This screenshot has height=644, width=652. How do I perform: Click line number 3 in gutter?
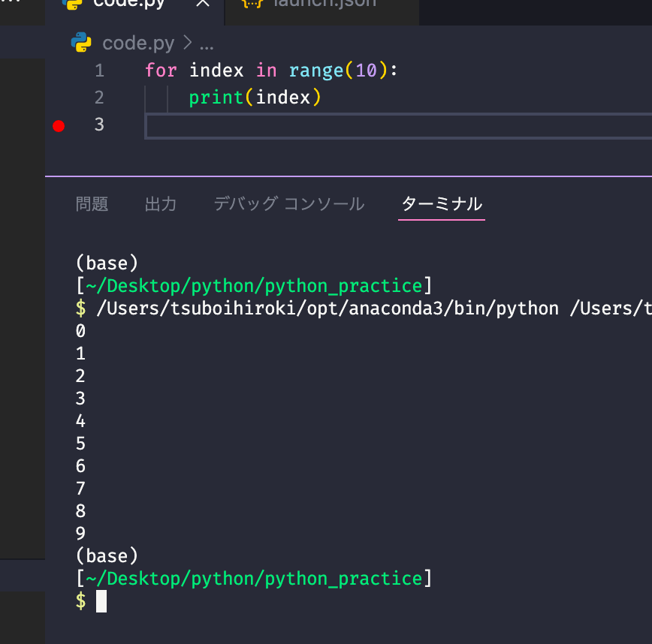(x=99, y=125)
